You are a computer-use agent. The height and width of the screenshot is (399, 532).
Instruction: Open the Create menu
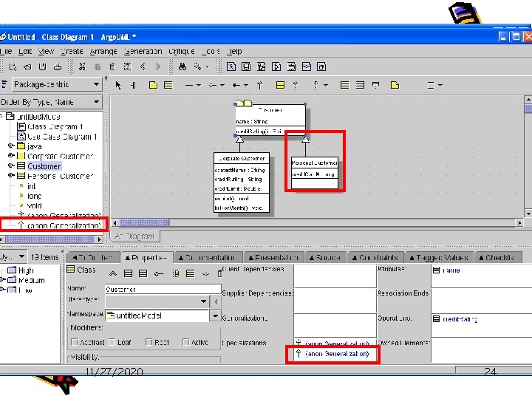tap(72, 51)
